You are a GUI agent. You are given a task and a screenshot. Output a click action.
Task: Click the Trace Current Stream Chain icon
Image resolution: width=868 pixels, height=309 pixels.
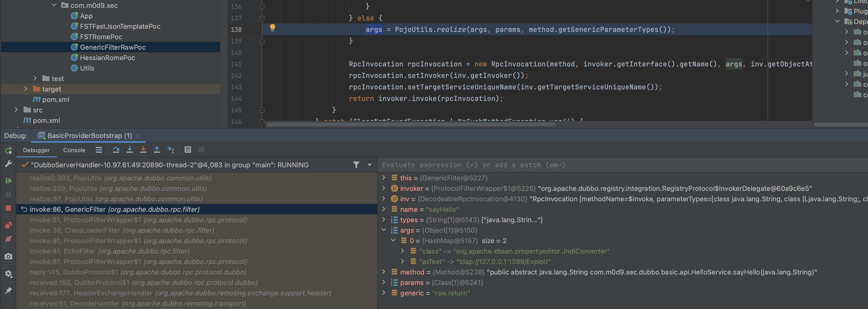click(x=201, y=150)
